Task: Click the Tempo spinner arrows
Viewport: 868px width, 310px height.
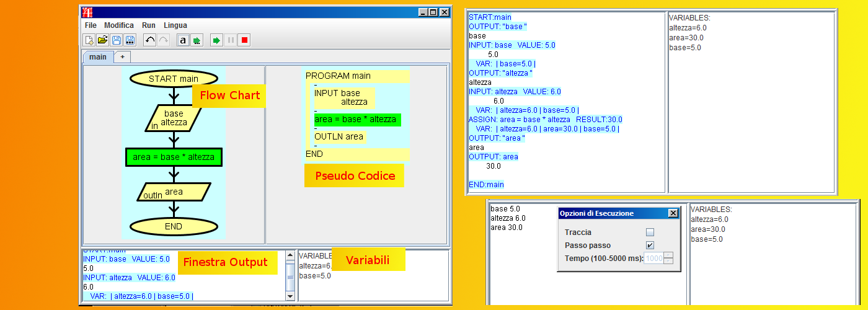Action: coord(668,258)
